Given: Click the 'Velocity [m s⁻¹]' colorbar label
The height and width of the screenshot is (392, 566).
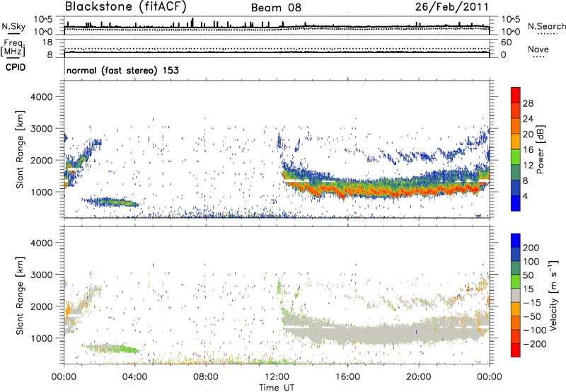Looking at the screenshot, I should click(x=553, y=295).
